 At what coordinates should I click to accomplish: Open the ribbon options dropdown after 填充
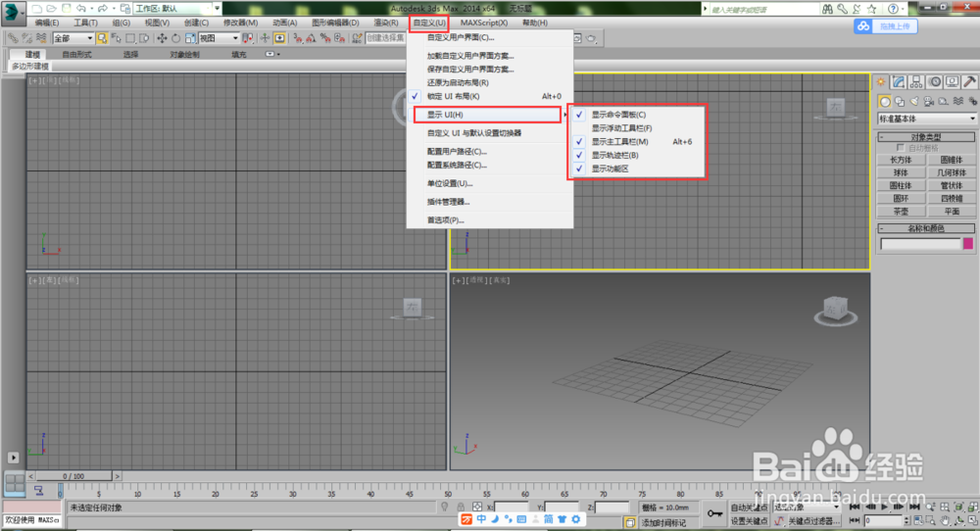pyautogui.click(x=271, y=54)
